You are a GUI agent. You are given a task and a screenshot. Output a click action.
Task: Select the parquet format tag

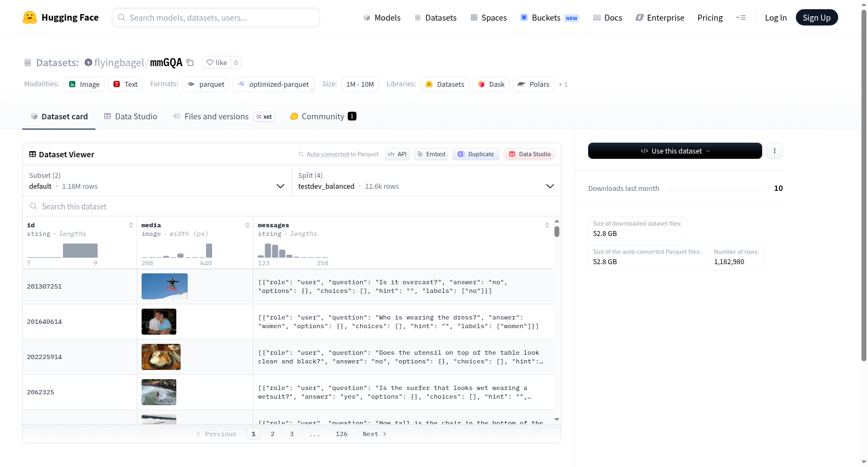pyautogui.click(x=206, y=84)
